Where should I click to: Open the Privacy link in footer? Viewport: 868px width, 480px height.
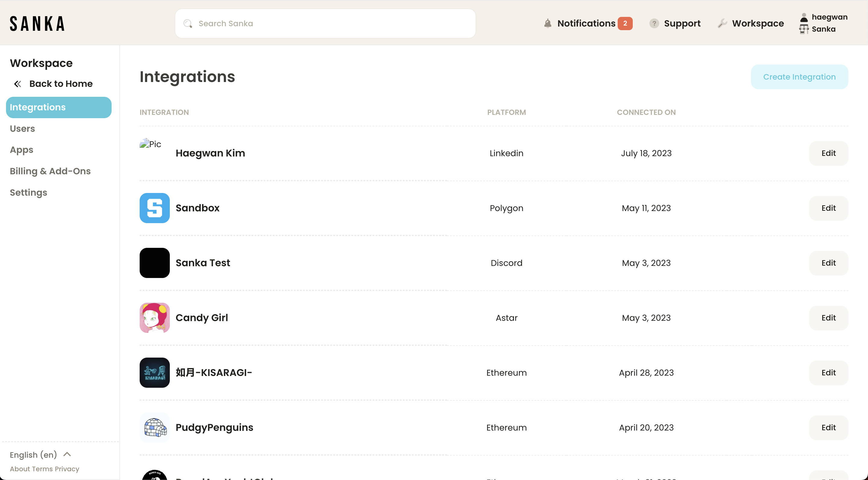[x=67, y=469]
